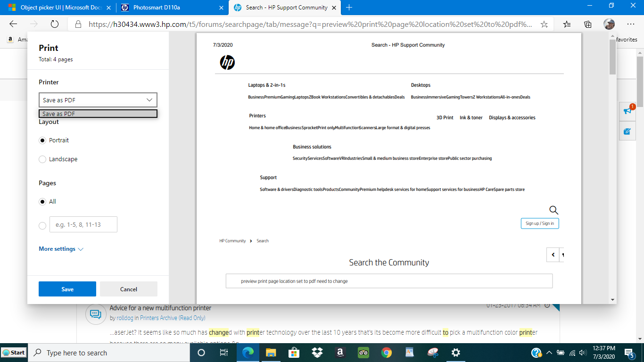The width and height of the screenshot is (644, 362).
Task: Open the Printer selection dropdown
Action: click(x=98, y=100)
